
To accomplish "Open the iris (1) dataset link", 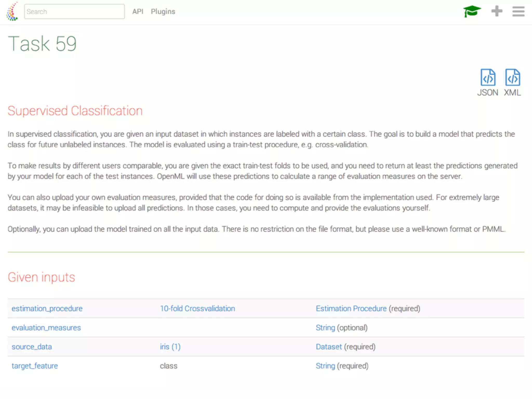I will pyautogui.click(x=170, y=347).
